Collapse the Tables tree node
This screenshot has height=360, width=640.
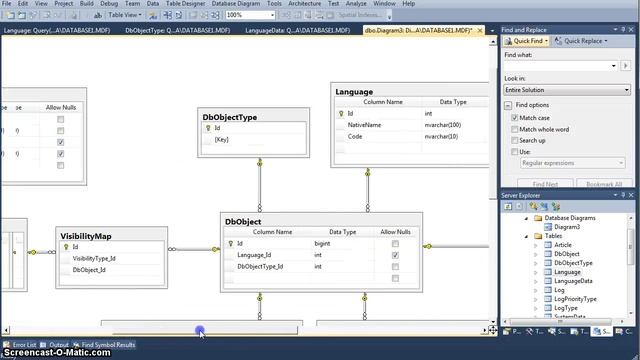(x=526, y=236)
